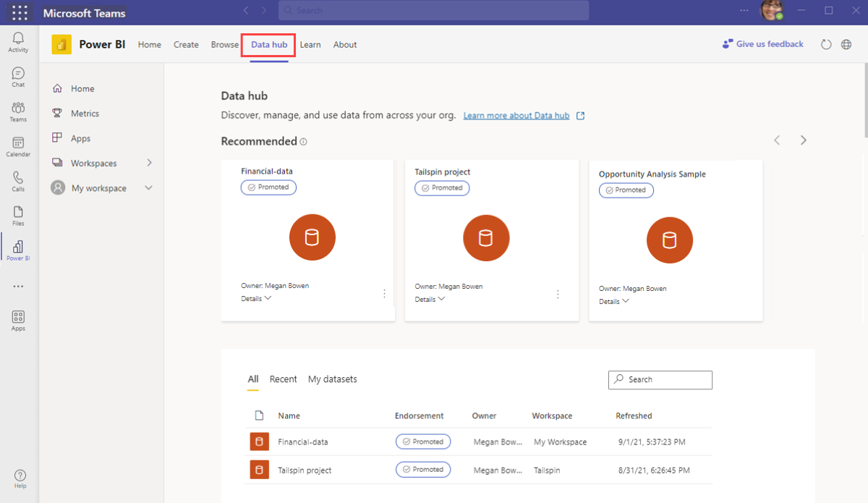Click inside the dataset Search field

click(x=660, y=379)
